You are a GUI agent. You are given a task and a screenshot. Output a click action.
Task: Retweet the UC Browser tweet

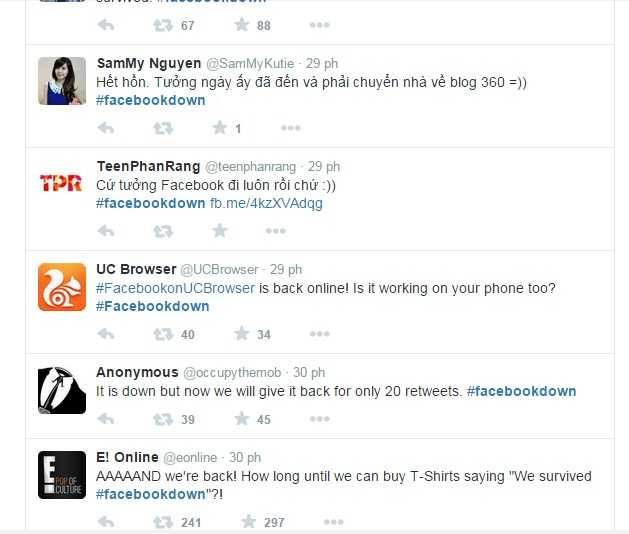[x=163, y=334]
